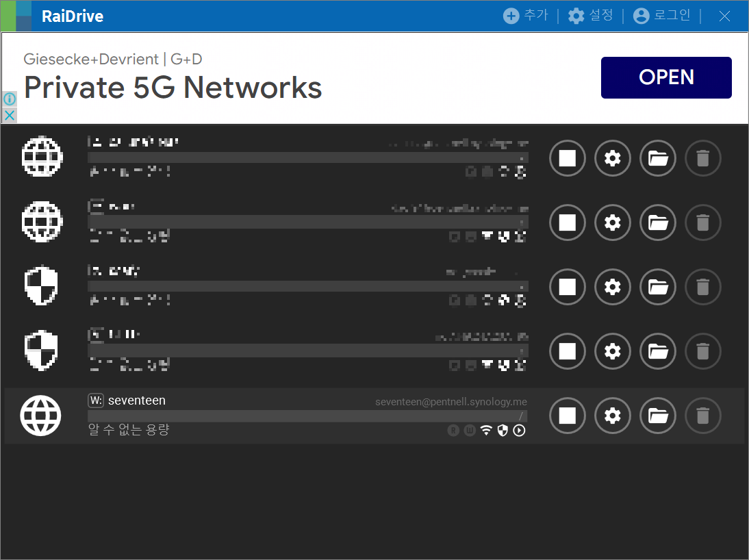
Task: Open settings gear of the first shield drive
Action: pyautogui.click(x=612, y=287)
